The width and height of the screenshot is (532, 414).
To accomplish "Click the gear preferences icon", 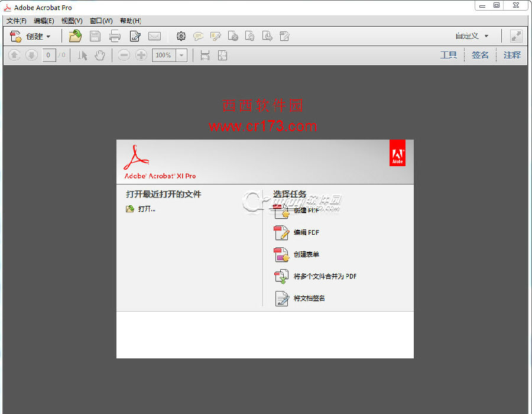I will click(181, 36).
